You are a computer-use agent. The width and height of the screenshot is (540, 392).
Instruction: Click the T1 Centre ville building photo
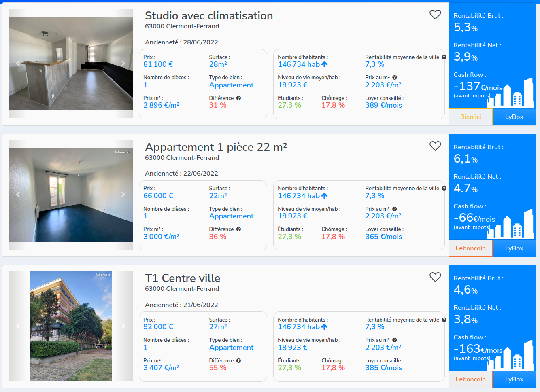[x=70, y=326]
